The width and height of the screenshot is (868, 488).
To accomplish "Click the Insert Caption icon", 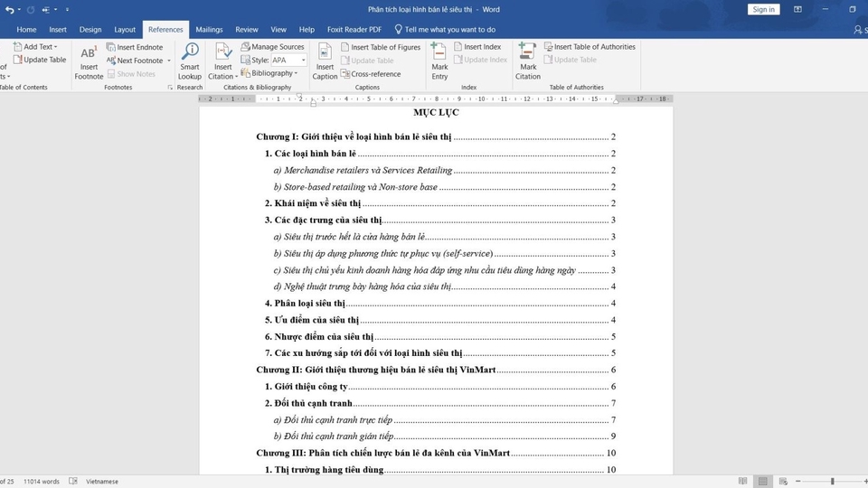I will [325, 61].
